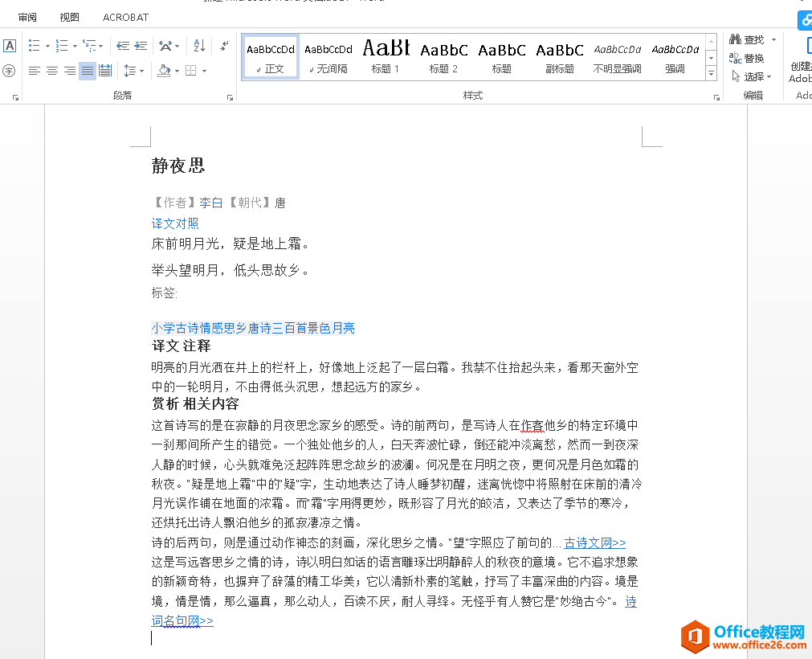Apply the 副标题 style
812x659 pixels.
(560, 57)
